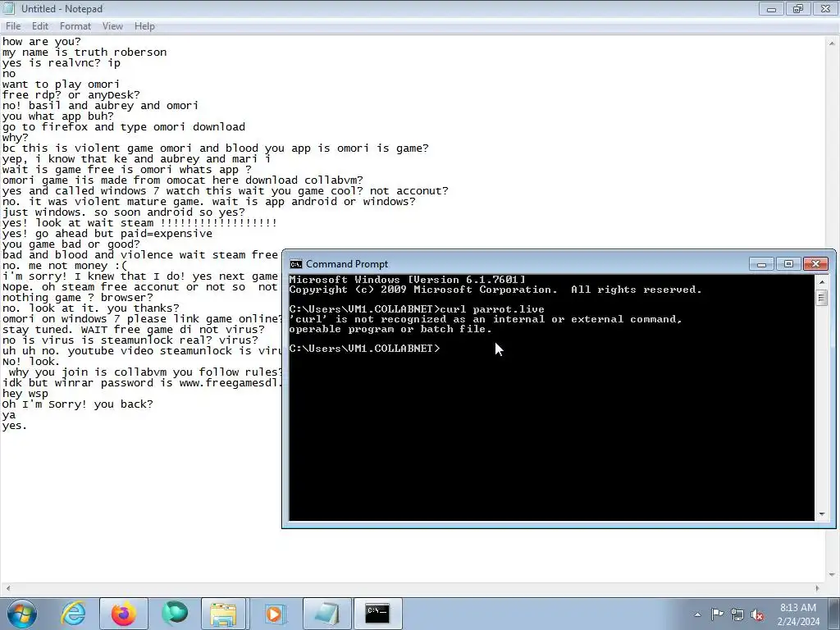The height and width of the screenshot is (630, 840).
Task: Launch Windows Media Player from taskbar
Action: [274, 614]
